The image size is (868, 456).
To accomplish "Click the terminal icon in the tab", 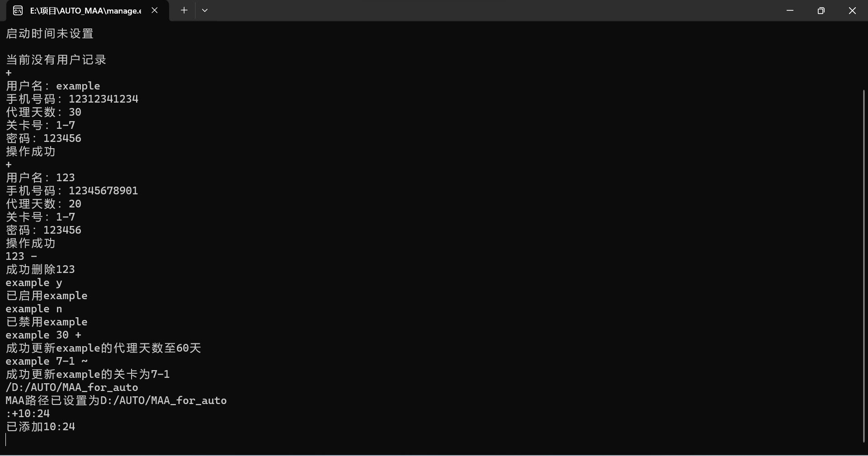I will (x=18, y=11).
